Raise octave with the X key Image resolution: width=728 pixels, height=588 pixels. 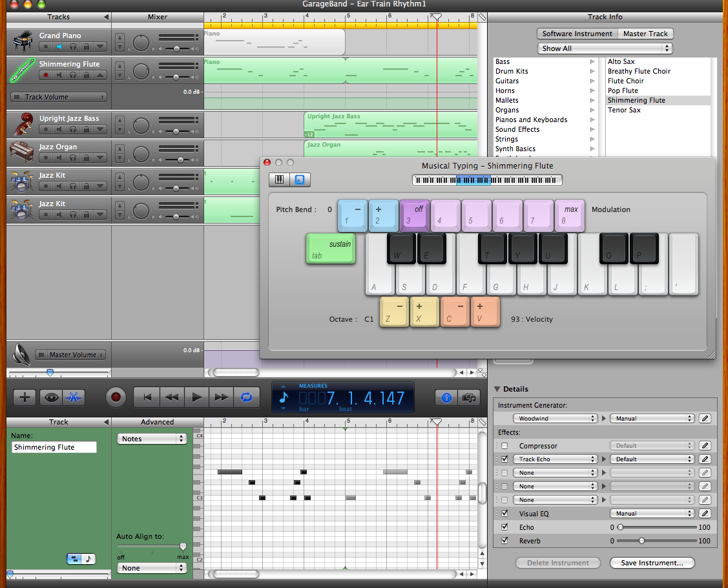424,312
